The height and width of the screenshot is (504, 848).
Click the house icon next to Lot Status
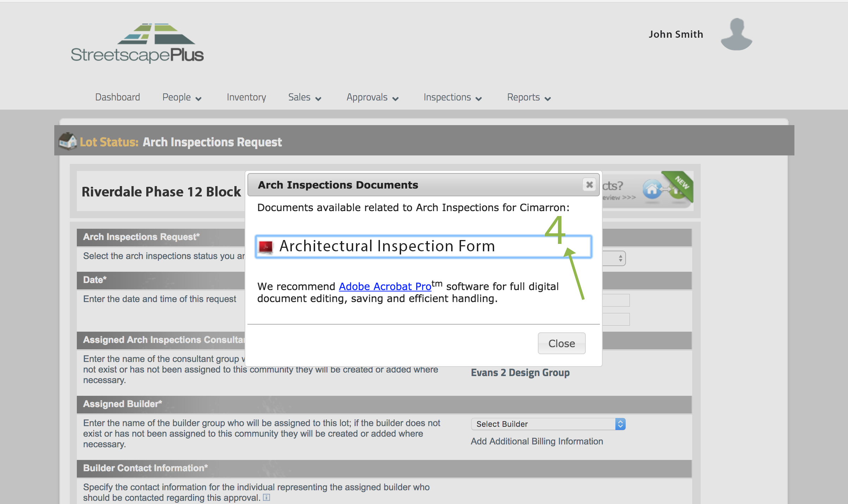tap(67, 141)
